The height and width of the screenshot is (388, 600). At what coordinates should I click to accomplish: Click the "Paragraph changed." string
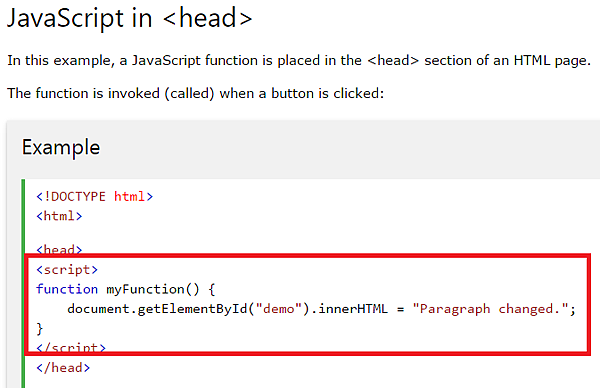point(491,309)
